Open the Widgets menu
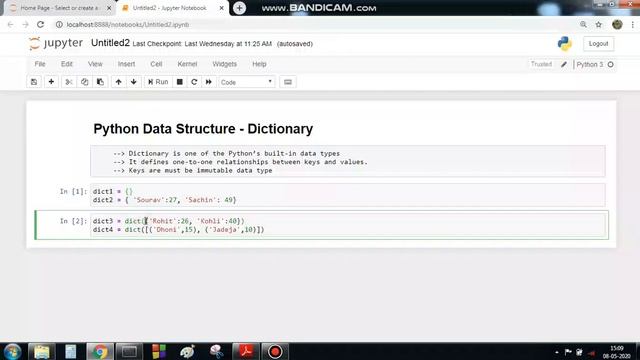The image size is (640, 360). (x=224, y=64)
